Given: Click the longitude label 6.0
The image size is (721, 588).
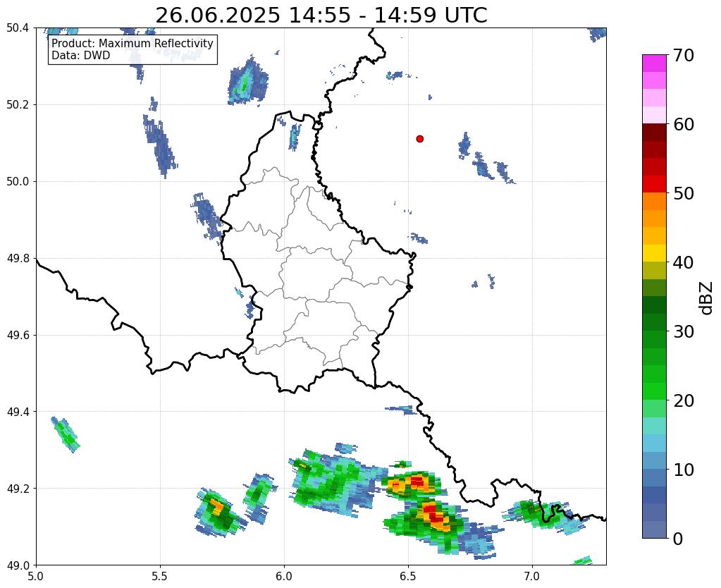Looking at the screenshot, I should [284, 577].
